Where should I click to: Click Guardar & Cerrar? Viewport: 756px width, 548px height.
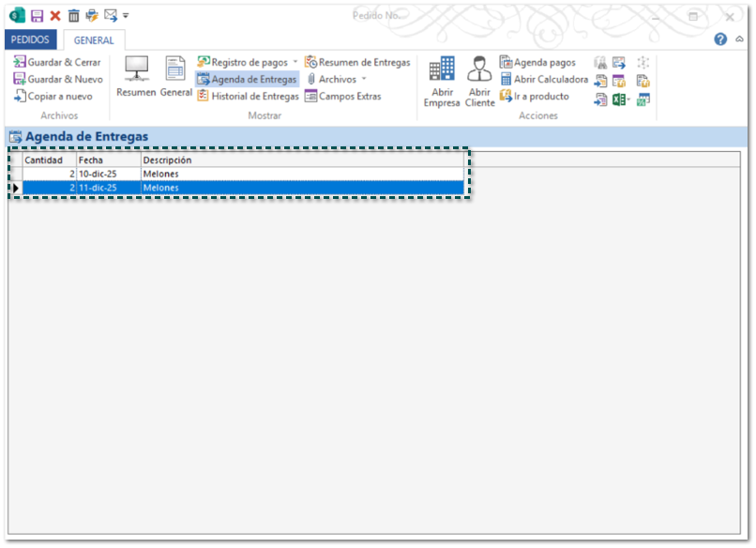(x=57, y=63)
